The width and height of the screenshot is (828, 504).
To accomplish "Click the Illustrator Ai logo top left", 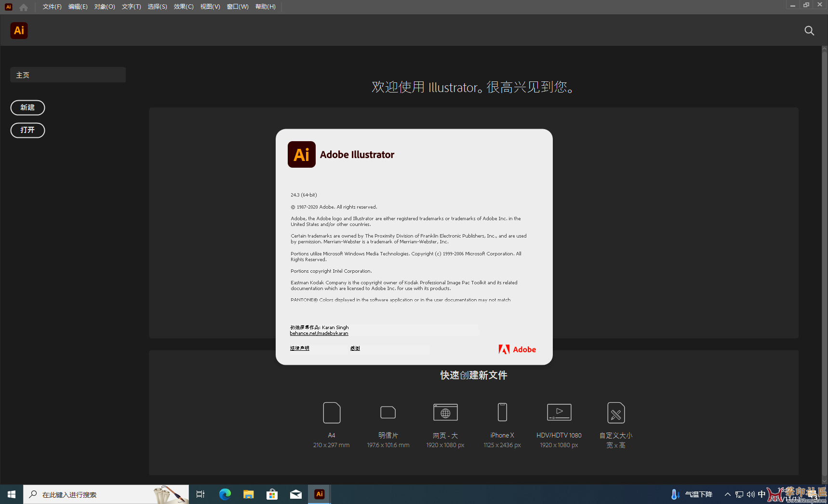I will pyautogui.click(x=19, y=30).
